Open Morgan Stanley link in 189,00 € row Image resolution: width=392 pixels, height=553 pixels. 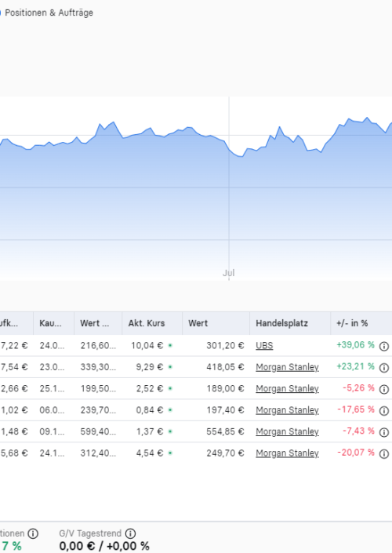[x=287, y=388]
